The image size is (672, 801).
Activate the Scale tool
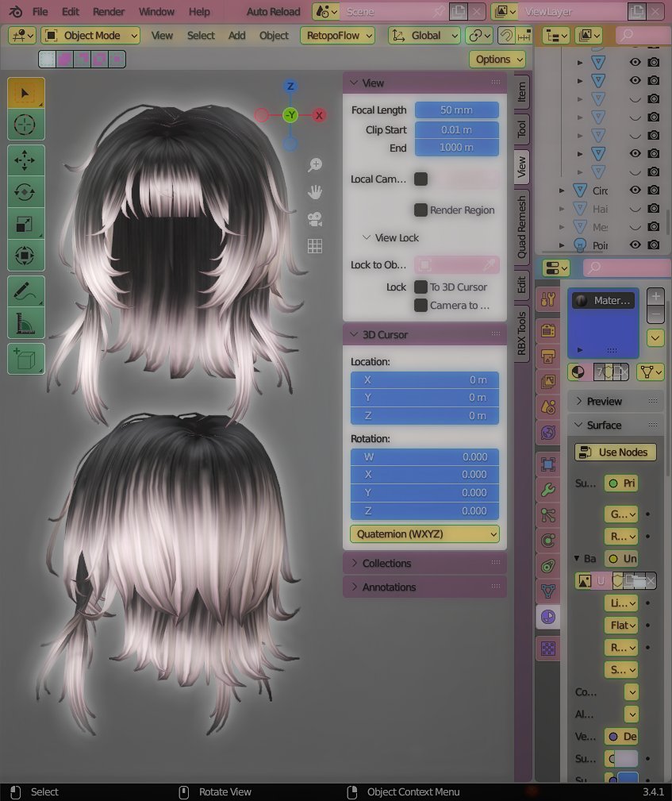click(x=25, y=224)
